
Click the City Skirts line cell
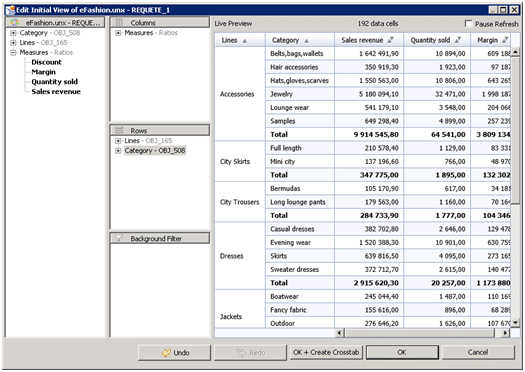[x=240, y=161]
